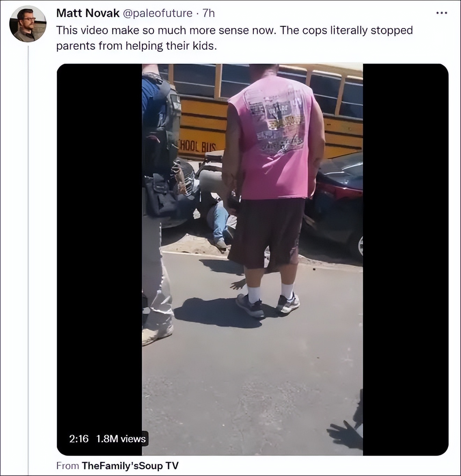The height and width of the screenshot is (476, 461).
Task: Open the three-dot more options menu
Action: [441, 13]
